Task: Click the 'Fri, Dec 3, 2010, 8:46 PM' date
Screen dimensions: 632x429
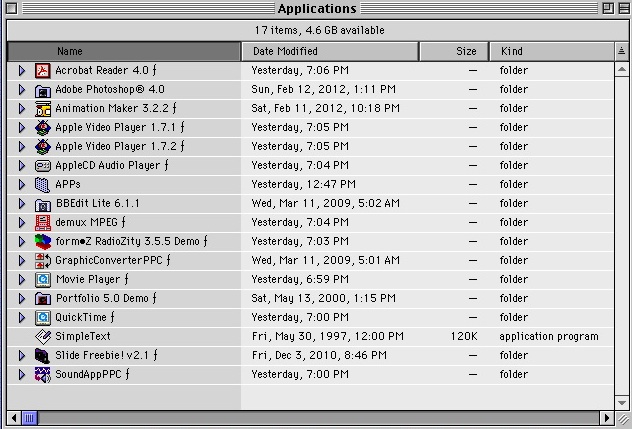Action: pos(319,355)
